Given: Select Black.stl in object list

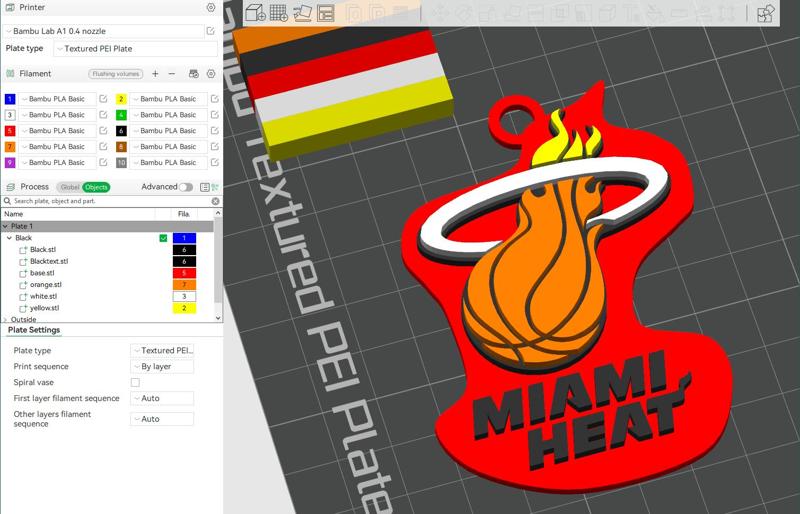Looking at the screenshot, I should (43, 250).
